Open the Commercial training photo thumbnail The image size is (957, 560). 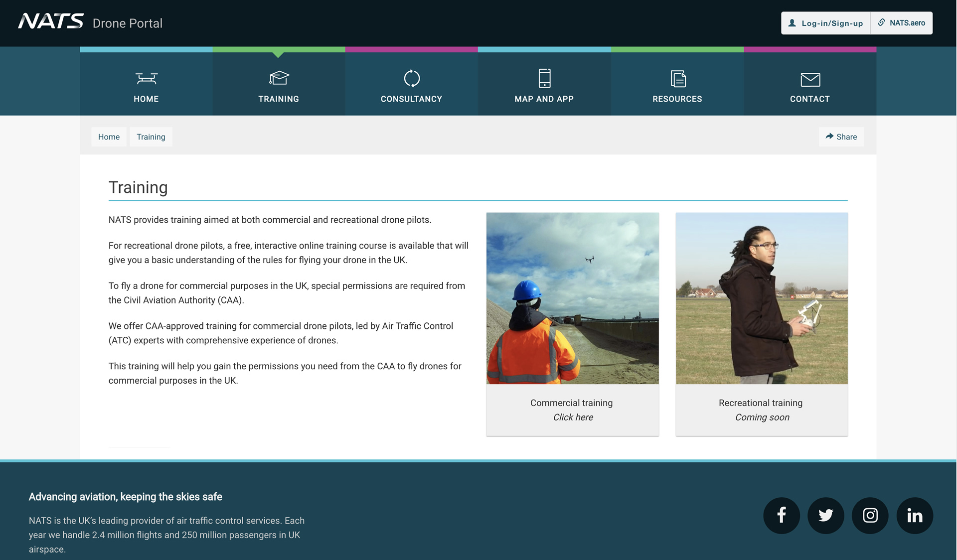573,298
